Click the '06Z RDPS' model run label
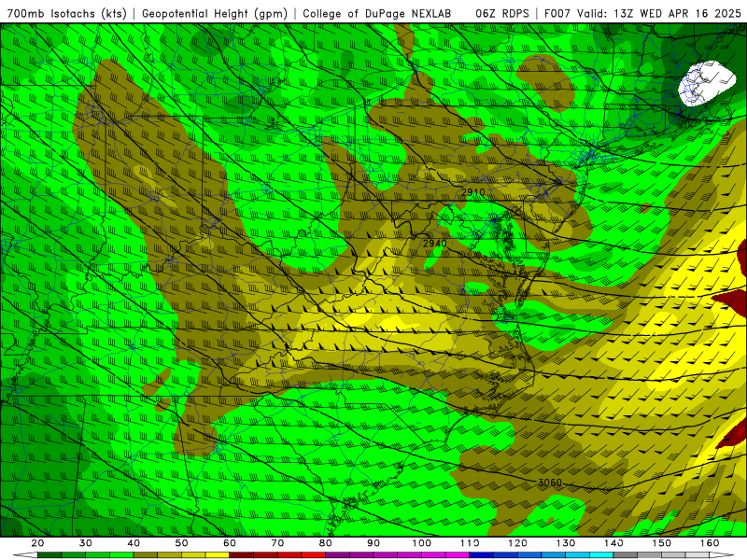Viewport: 747px width, 560px height. [502, 13]
